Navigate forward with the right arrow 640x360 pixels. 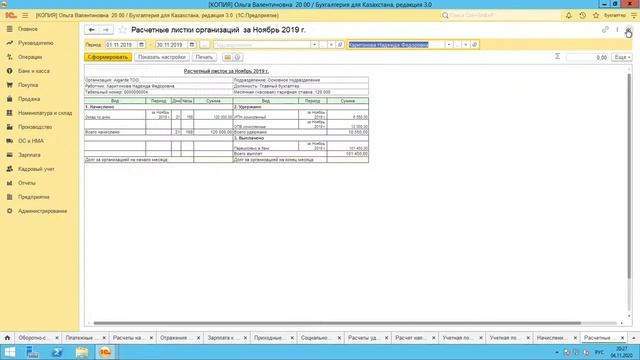[x=106, y=30]
